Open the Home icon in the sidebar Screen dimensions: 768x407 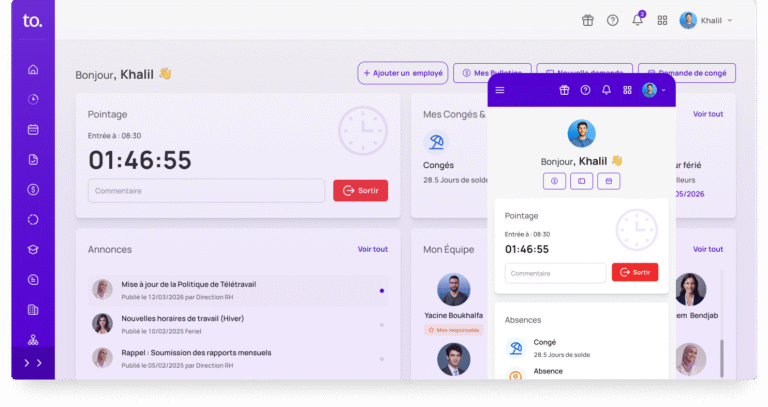pyautogui.click(x=33, y=70)
